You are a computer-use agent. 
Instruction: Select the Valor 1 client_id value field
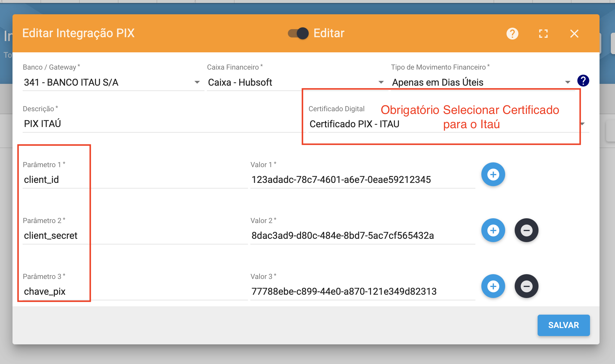[342, 179]
